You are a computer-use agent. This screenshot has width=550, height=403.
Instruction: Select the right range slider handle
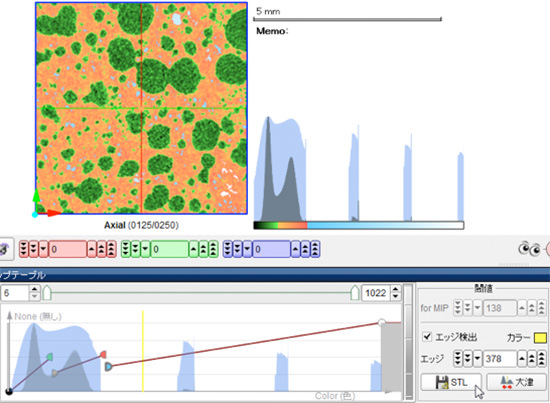pyautogui.click(x=355, y=293)
